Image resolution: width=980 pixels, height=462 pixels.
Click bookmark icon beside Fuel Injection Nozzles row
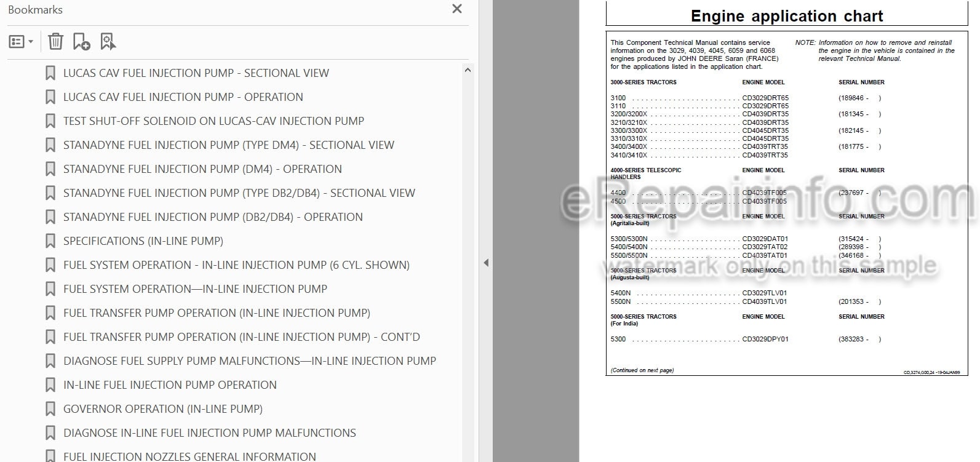[50, 456]
